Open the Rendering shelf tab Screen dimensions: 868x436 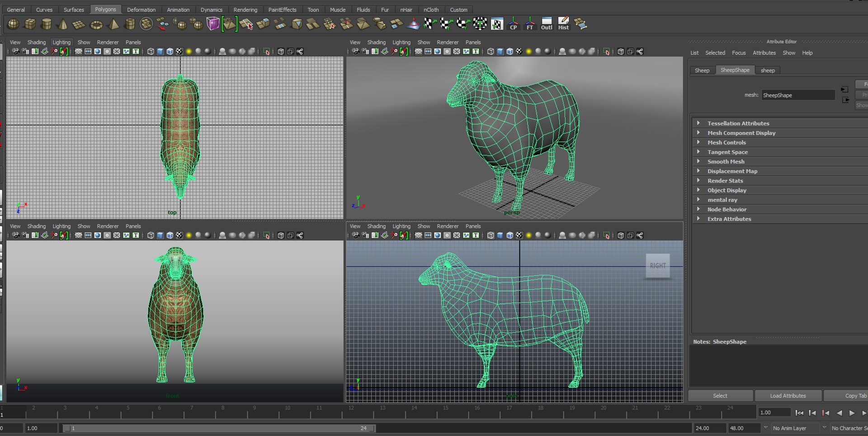(x=245, y=9)
